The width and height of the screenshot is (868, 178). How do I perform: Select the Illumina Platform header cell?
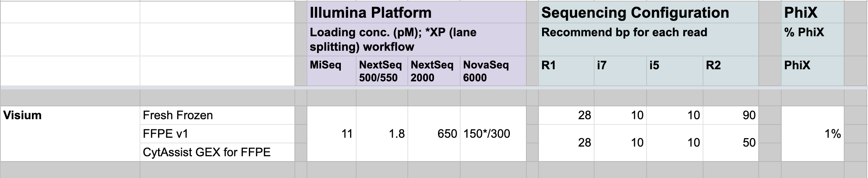[x=416, y=12]
